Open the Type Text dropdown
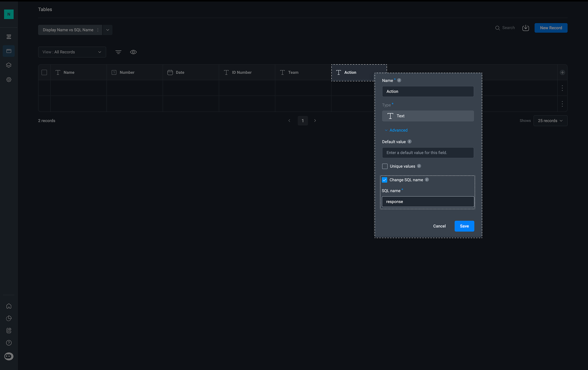The width and height of the screenshot is (588, 370). pos(428,116)
